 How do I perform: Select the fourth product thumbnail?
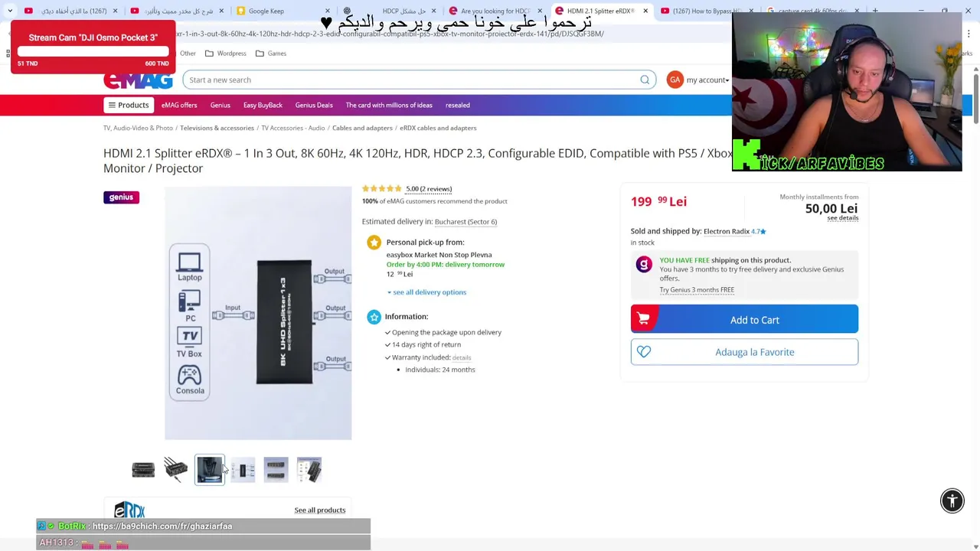coord(243,470)
